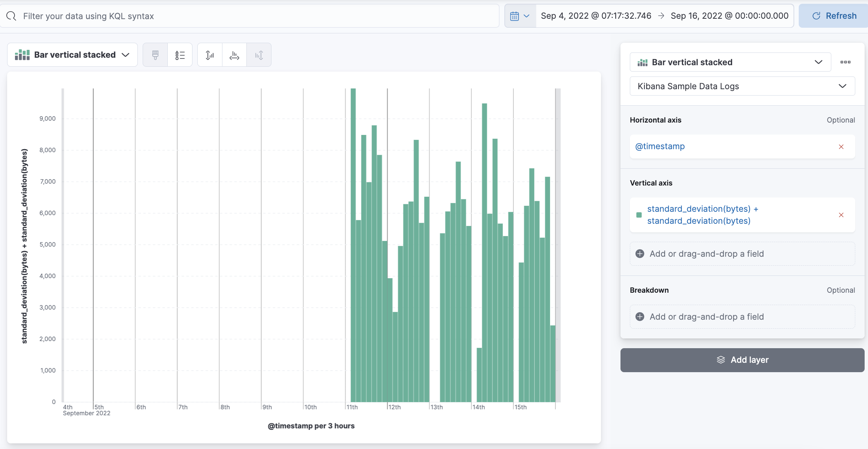Click the '12th' x-axis label
Image resolution: width=868 pixels, height=449 pixels.
tap(394, 407)
